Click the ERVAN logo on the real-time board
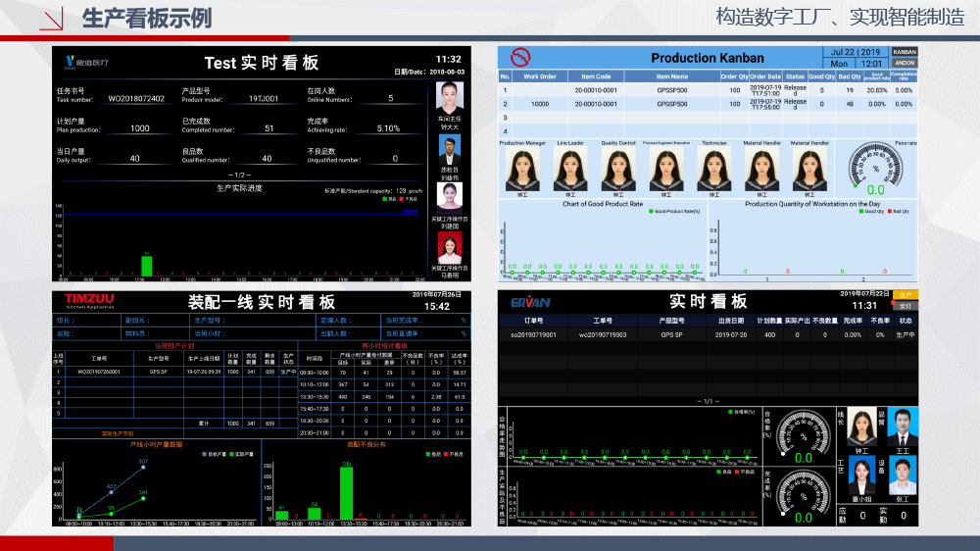This screenshot has height=551, width=980. pyautogui.click(x=530, y=302)
